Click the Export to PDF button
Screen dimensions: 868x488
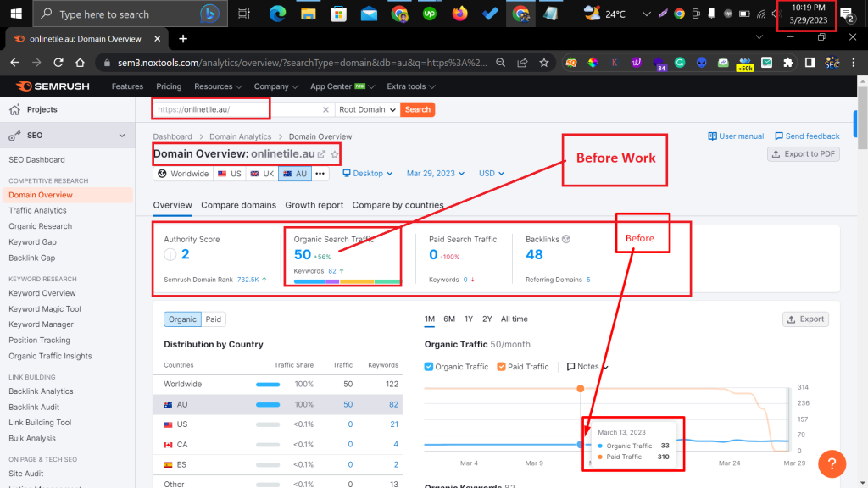tap(803, 154)
